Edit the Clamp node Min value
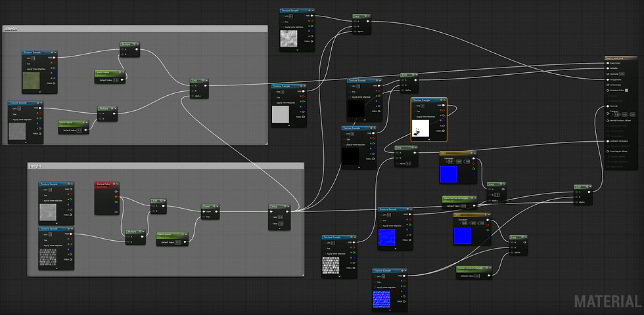 [x=281, y=217]
